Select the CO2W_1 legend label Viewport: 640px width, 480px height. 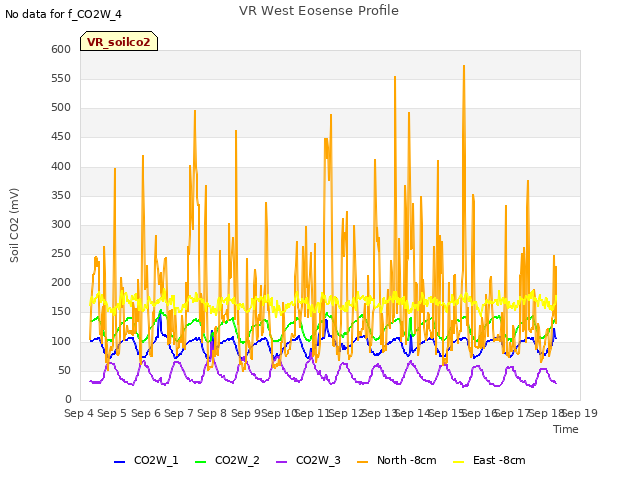coord(156,460)
